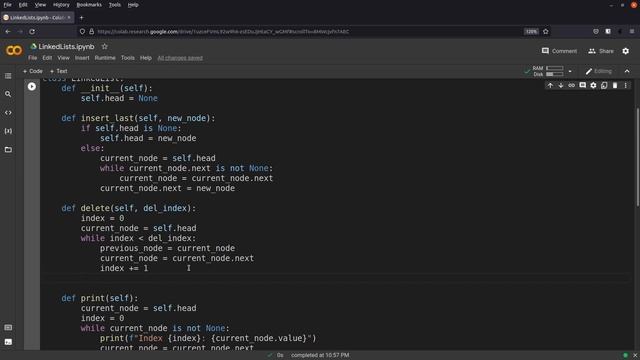
Task: View RAM and Disk usage bars
Action: [548, 71]
